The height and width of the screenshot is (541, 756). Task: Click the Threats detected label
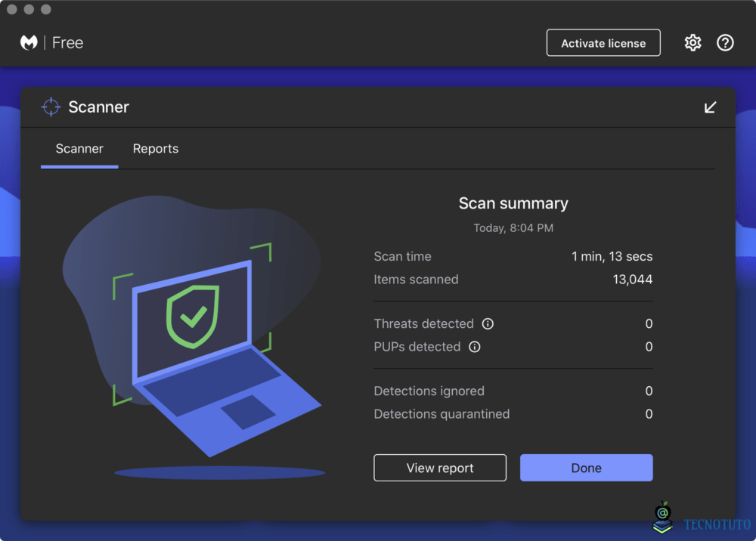pos(424,323)
